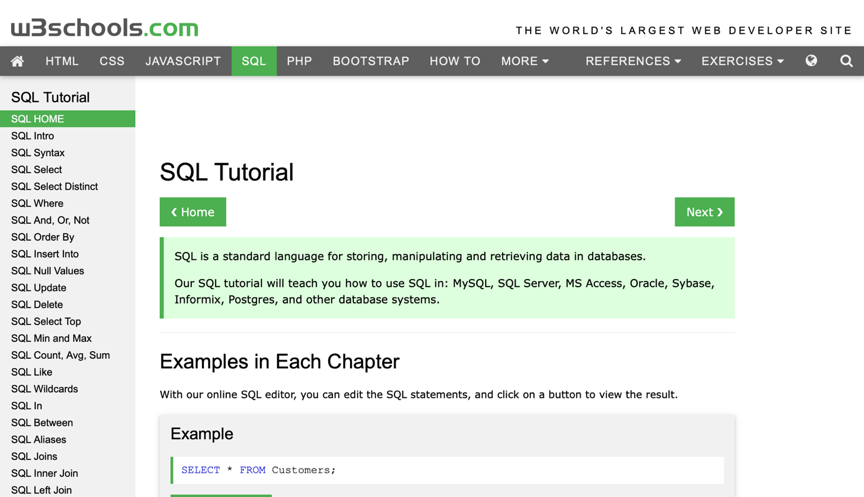Click the SQL Tutorial page heading
Image resolution: width=864 pixels, height=497 pixels.
(x=226, y=172)
